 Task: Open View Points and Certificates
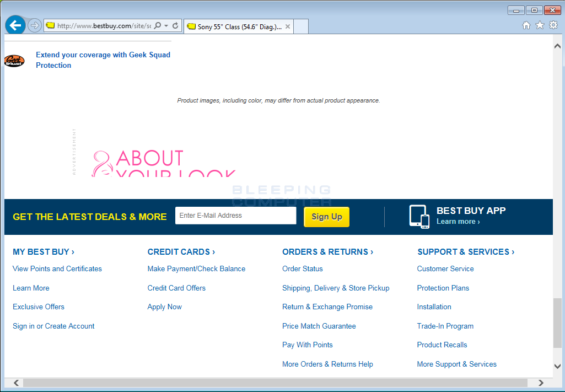click(x=57, y=269)
